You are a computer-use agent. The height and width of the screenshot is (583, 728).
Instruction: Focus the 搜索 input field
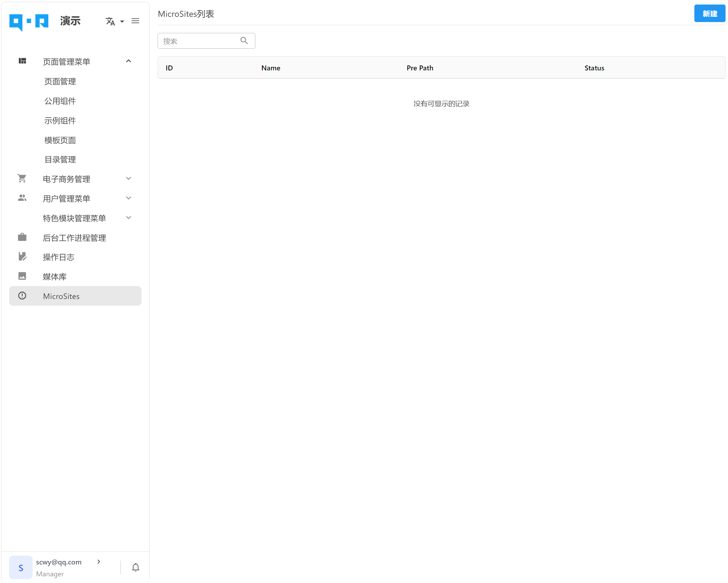coord(206,41)
